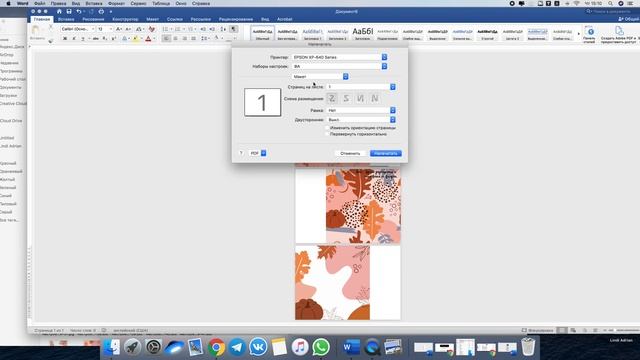The image size is (640, 360).
Task: Check the flip horizontally checkbox
Action: pos(327,134)
